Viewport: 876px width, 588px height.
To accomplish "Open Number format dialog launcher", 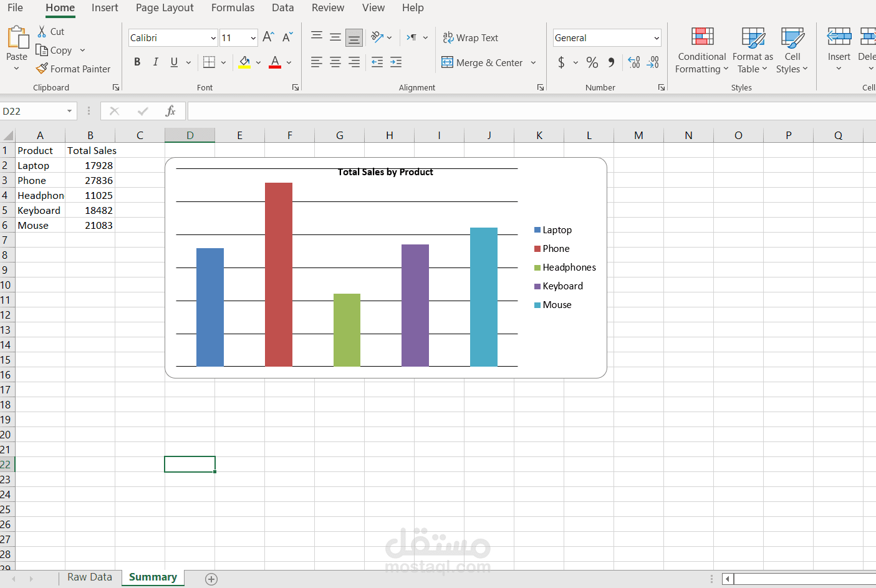I will 662,87.
